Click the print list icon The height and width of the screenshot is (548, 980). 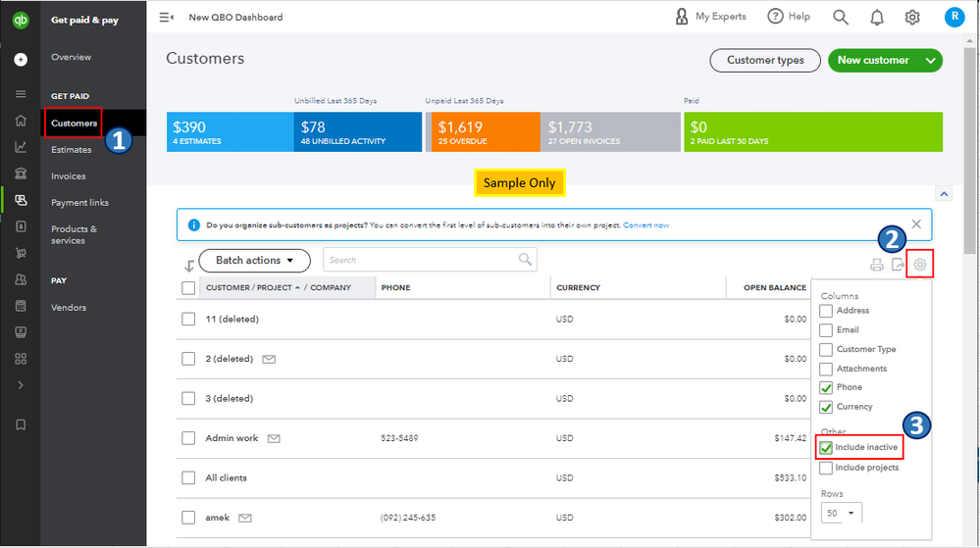(876, 265)
